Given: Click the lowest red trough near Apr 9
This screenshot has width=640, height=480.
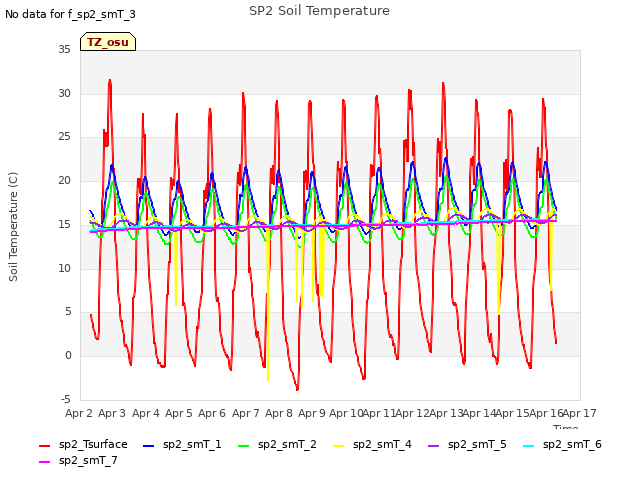Looking at the screenshot, I should pos(297,389).
